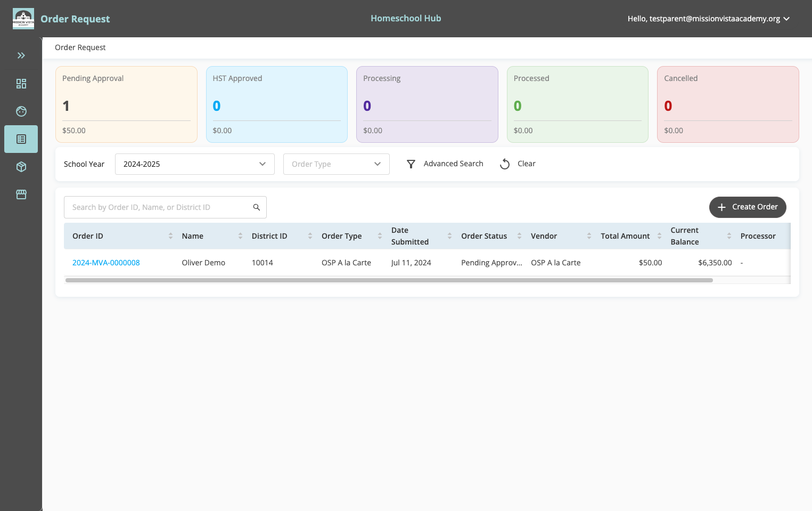
Task: Click the Jul 11, 2024 date cell
Action: tap(411, 263)
